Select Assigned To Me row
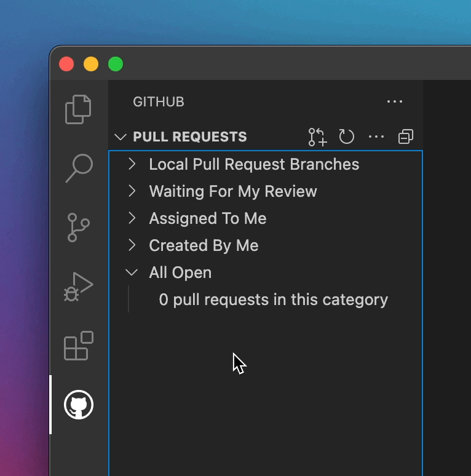Screen dimensions: 471x476 [266, 218]
